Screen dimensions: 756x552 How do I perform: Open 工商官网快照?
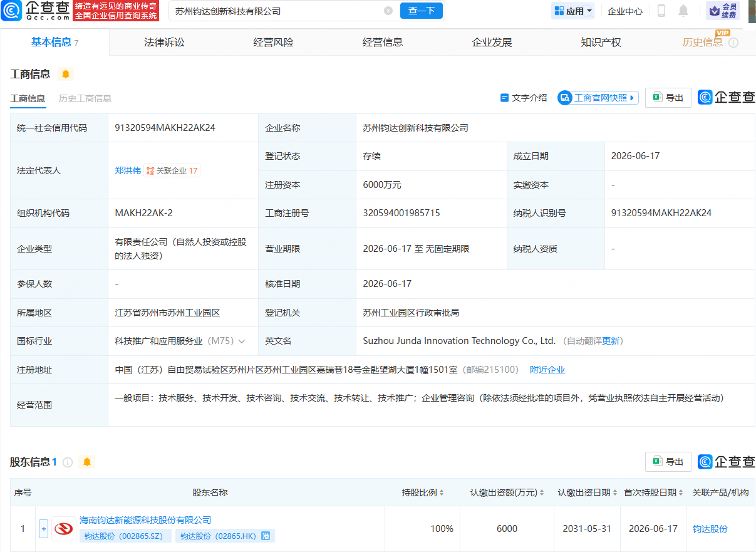point(598,98)
